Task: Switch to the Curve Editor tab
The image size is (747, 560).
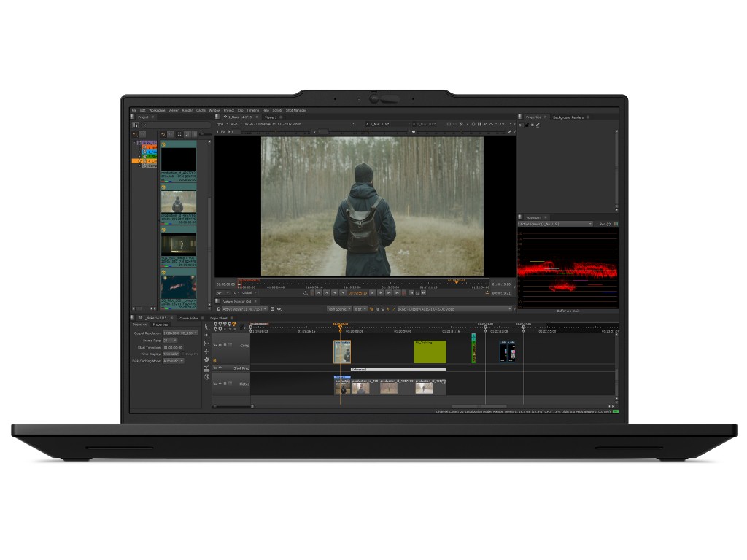Action: point(189,318)
